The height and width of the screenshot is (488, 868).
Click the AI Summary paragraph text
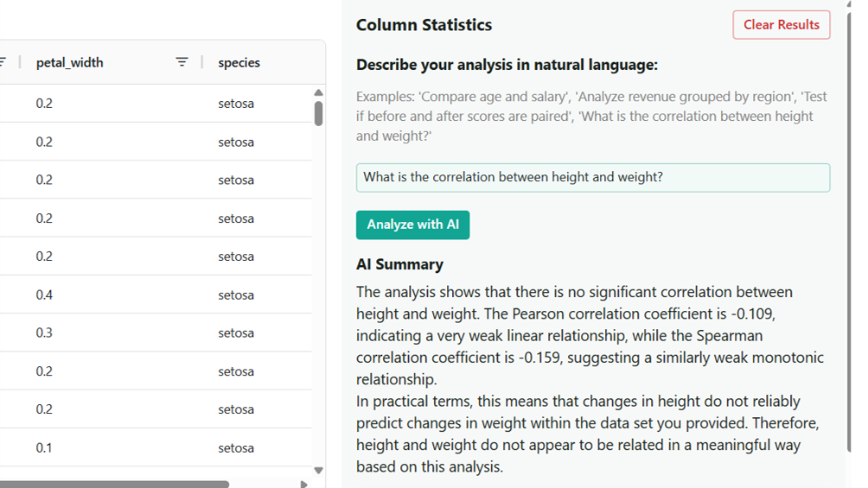590,379
